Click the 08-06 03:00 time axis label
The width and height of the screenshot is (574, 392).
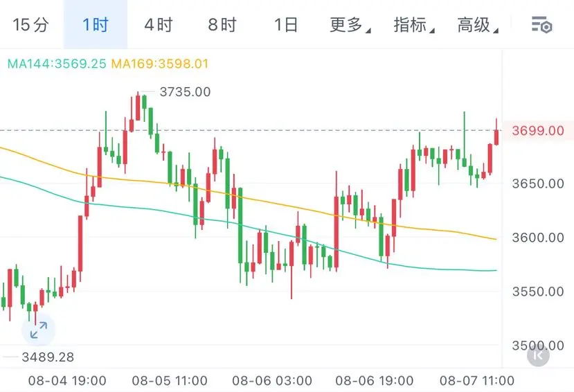tap(272, 381)
